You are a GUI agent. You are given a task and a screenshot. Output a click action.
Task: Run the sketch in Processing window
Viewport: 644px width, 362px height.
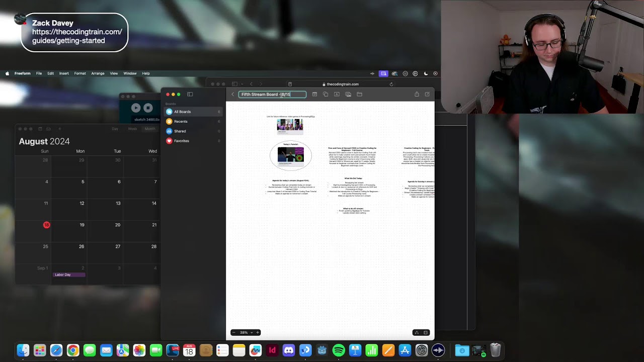(x=136, y=108)
